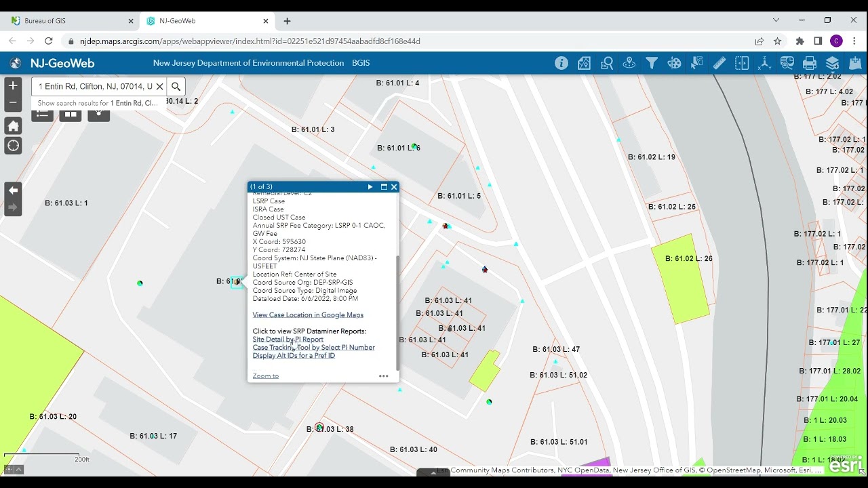Toggle the browser side panel
Image resolution: width=868 pixels, height=488 pixels.
[x=818, y=41]
